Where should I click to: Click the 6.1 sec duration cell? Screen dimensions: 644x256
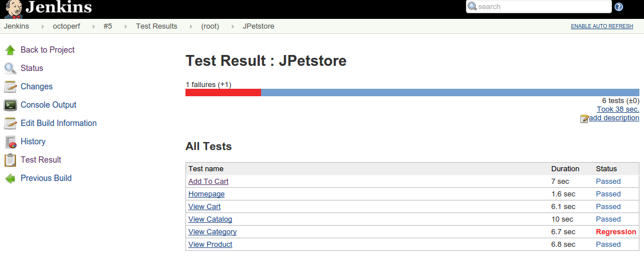point(563,207)
